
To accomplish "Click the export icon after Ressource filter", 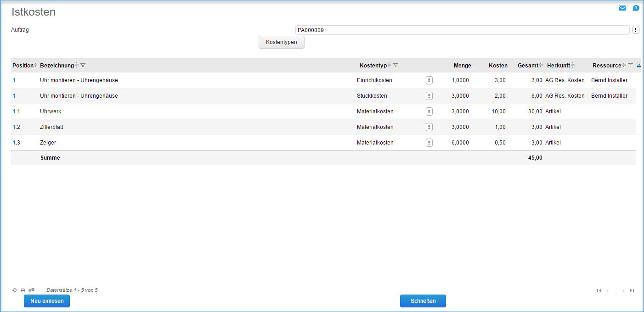I will point(639,65).
